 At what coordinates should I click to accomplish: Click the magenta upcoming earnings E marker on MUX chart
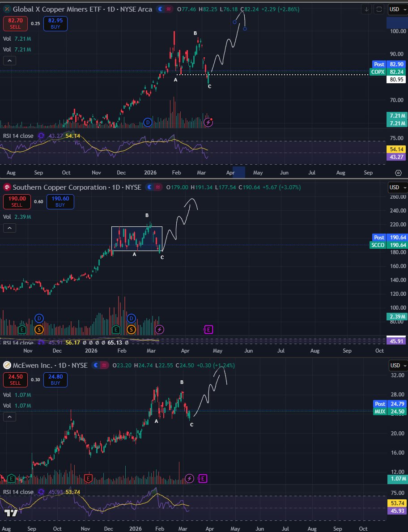click(203, 478)
